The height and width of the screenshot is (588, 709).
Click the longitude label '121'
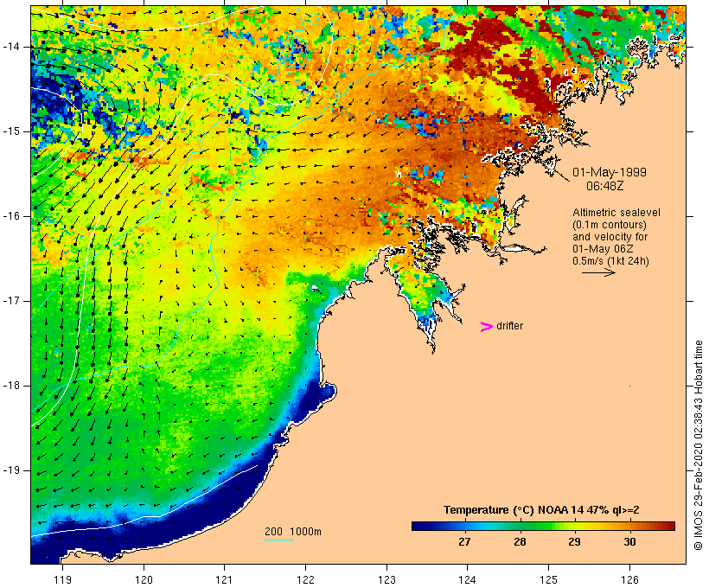(x=224, y=579)
